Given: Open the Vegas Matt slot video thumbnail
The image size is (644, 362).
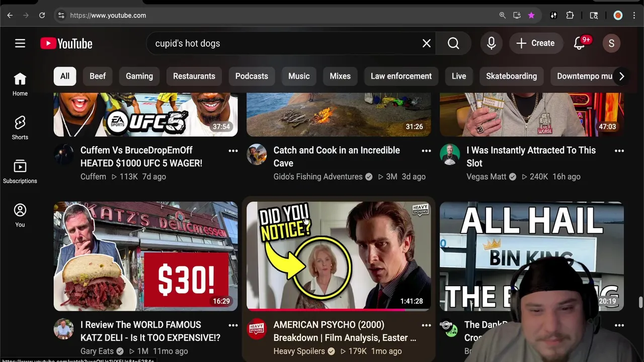Looking at the screenshot, I should coord(532,115).
